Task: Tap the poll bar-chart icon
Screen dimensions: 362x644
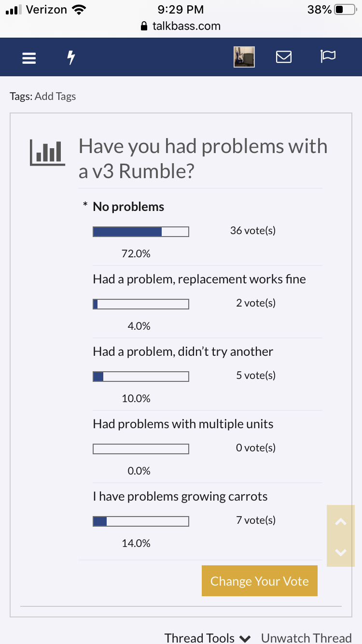Action: (x=47, y=153)
